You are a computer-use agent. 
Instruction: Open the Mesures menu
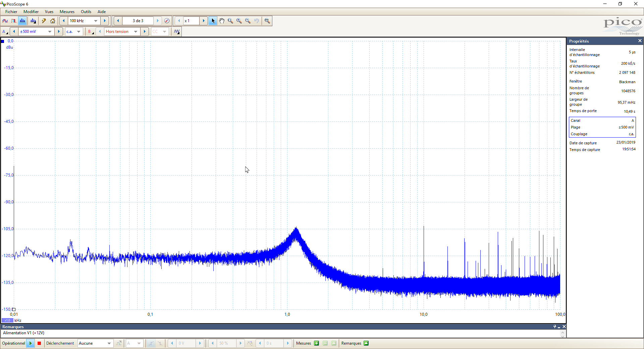tap(67, 12)
